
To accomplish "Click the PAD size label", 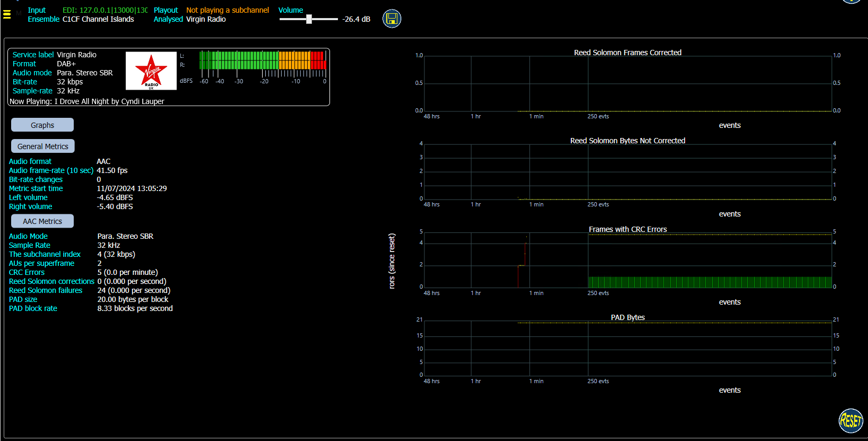I will click(x=23, y=299).
